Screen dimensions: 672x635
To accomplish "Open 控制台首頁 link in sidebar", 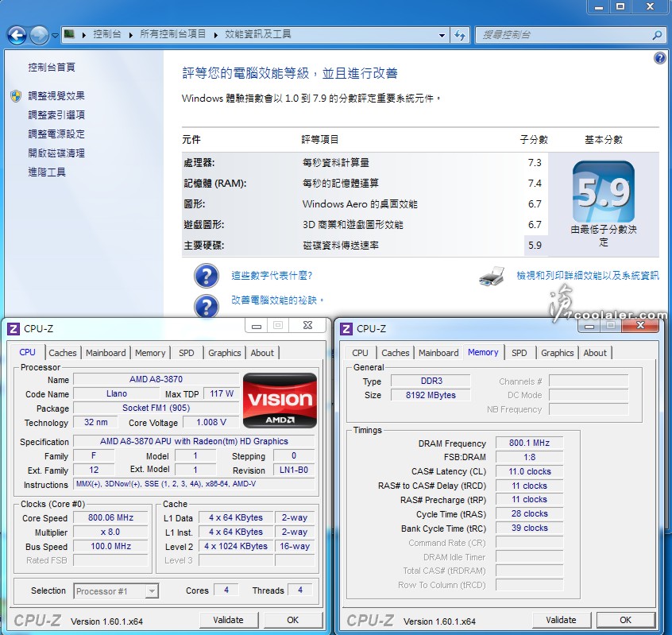I will tap(52, 68).
